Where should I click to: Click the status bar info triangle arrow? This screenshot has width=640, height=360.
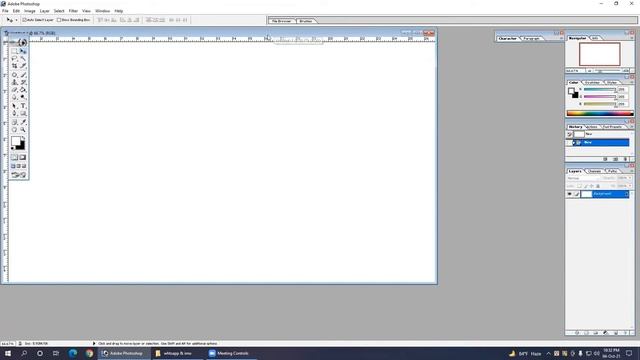[94, 344]
